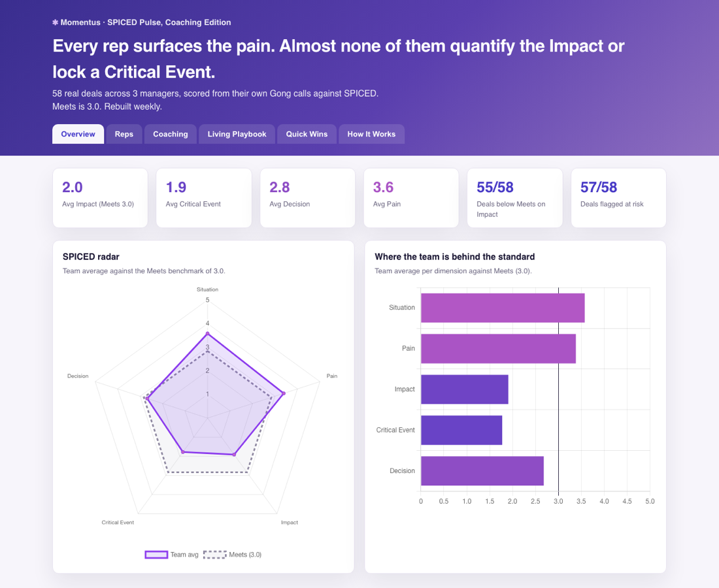The image size is (719, 588).
Task: Click 'Momentus · SPICED Pulse, Coaching Edition' text
Action: [x=146, y=22]
